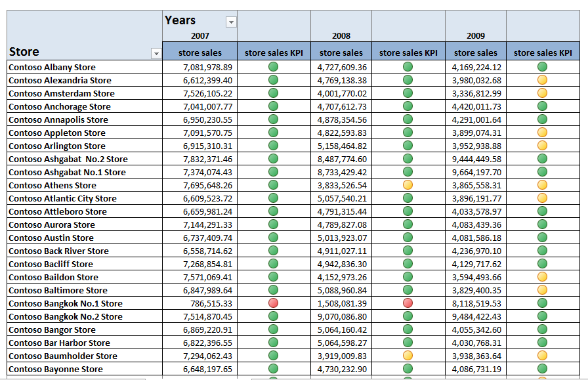This screenshot has width=588, height=380.
Task: Select the cell with value 5,158,464.82
Action: [341, 146]
